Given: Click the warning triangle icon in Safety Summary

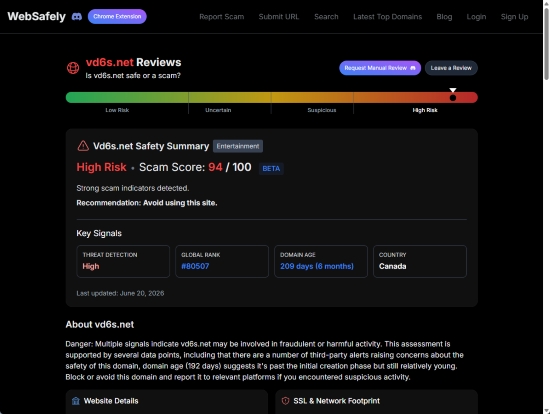Looking at the screenshot, I should [x=83, y=146].
